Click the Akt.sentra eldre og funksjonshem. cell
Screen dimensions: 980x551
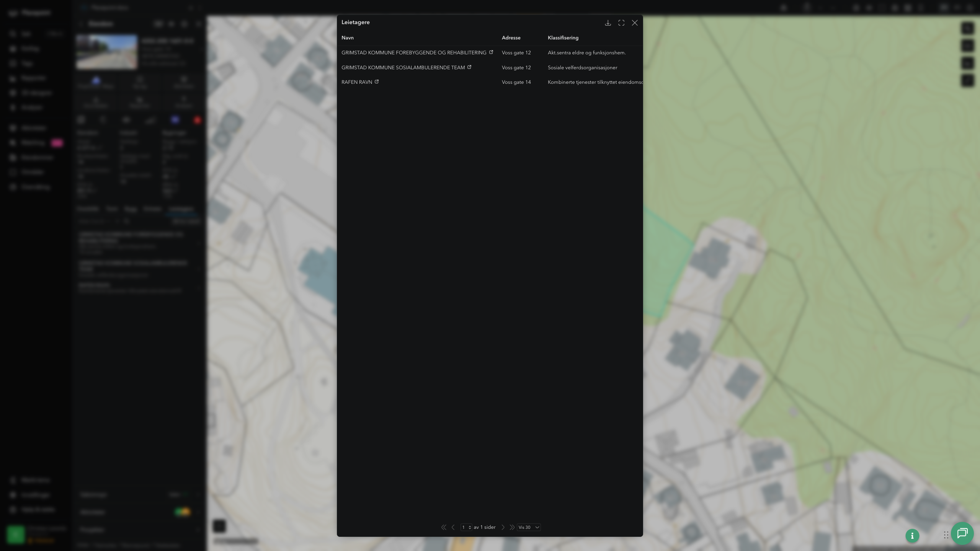coord(587,53)
